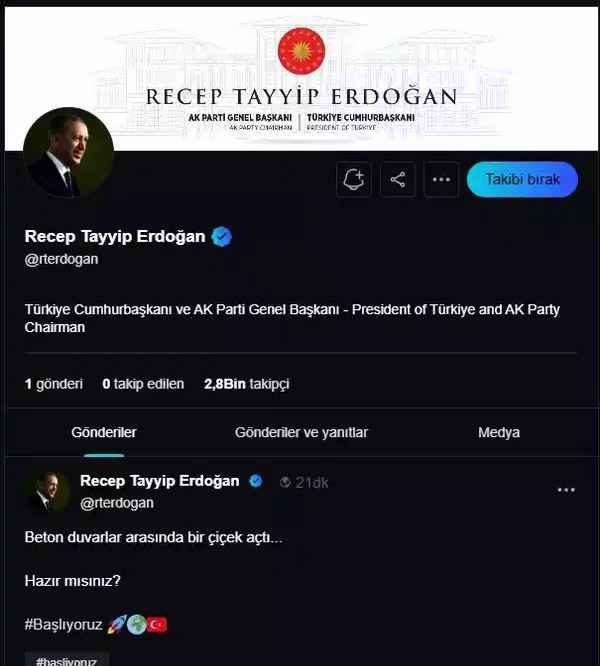
Task: Open the Recep Tayyip Erdoğan banner image
Action: 300,78
